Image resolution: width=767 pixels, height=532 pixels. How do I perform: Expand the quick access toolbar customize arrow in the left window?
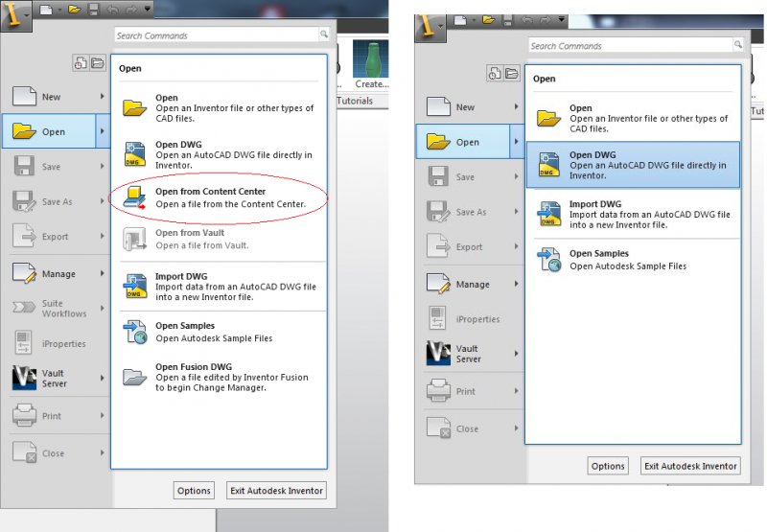(148, 10)
